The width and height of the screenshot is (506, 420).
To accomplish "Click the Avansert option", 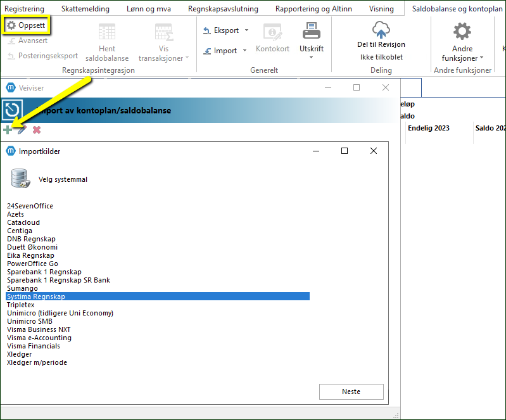I will (28, 41).
